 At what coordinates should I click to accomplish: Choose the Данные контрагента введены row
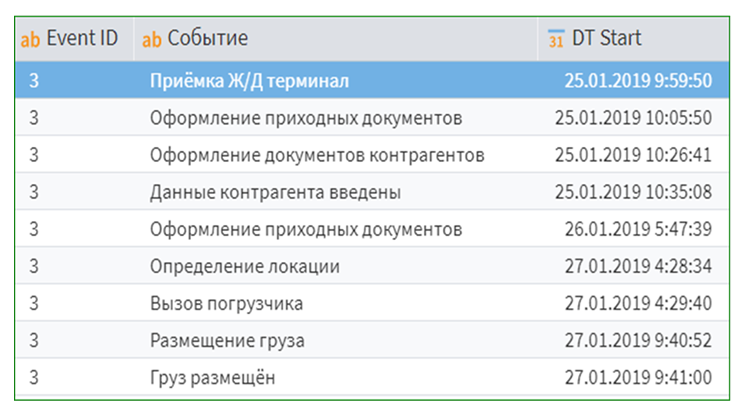[275, 192]
